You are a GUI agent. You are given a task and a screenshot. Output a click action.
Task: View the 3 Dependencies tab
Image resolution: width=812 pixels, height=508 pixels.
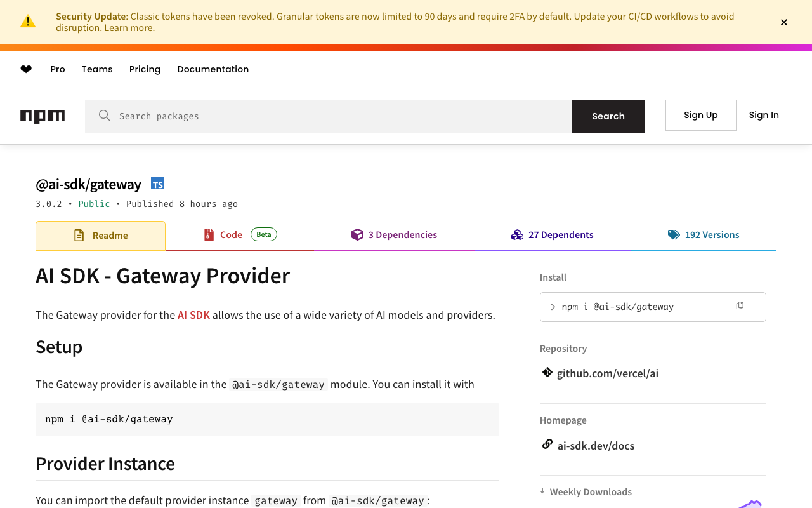pyautogui.click(x=394, y=235)
